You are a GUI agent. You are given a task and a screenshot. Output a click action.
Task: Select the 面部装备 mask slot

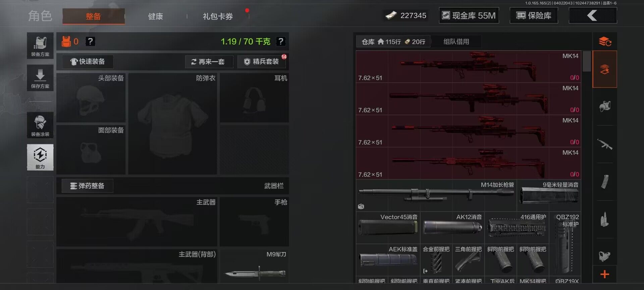(x=91, y=150)
